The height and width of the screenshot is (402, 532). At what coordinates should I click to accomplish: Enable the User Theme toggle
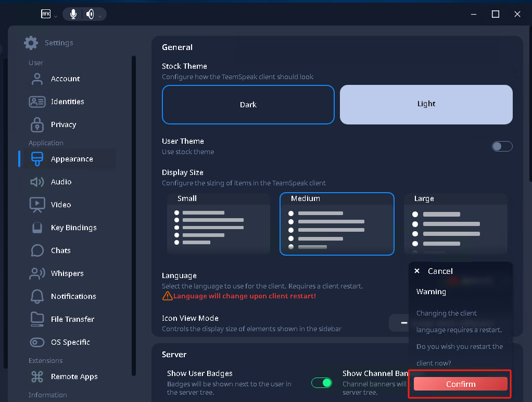coord(502,146)
